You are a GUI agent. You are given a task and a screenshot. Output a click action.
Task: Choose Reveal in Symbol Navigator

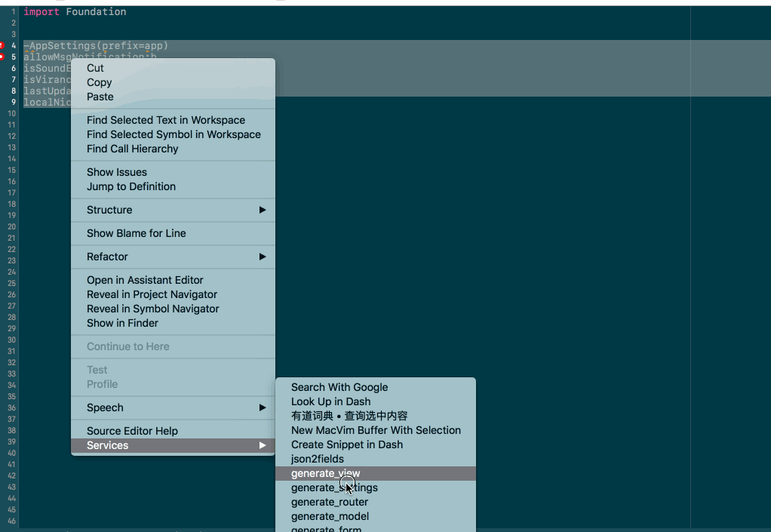pyautogui.click(x=173, y=309)
